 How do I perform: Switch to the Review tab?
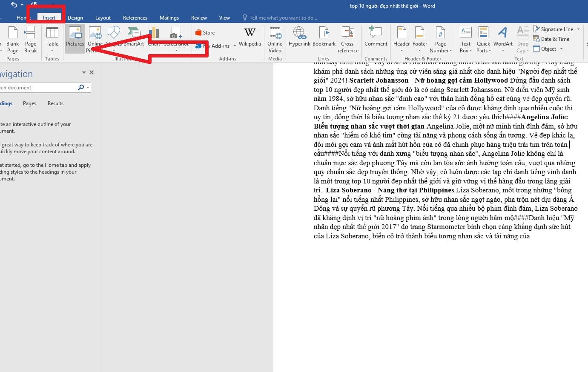click(x=199, y=18)
